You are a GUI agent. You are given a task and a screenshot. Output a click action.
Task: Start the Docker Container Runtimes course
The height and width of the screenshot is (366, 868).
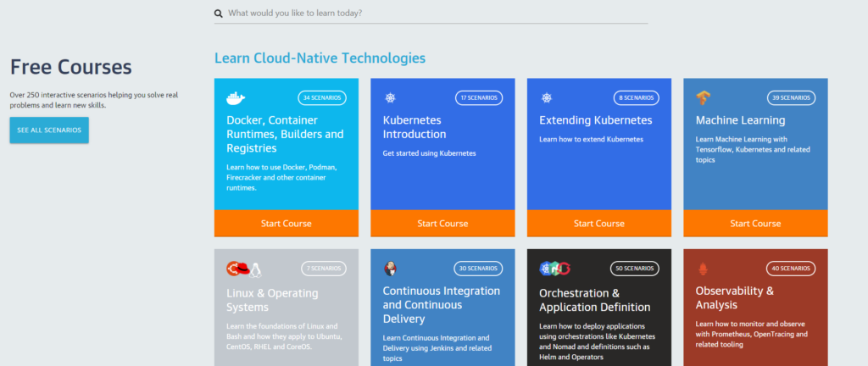pyautogui.click(x=287, y=224)
